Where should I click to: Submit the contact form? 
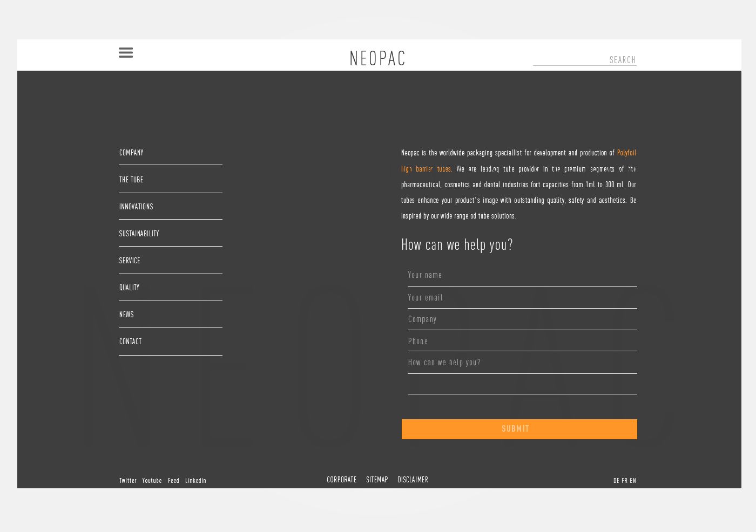coord(519,429)
